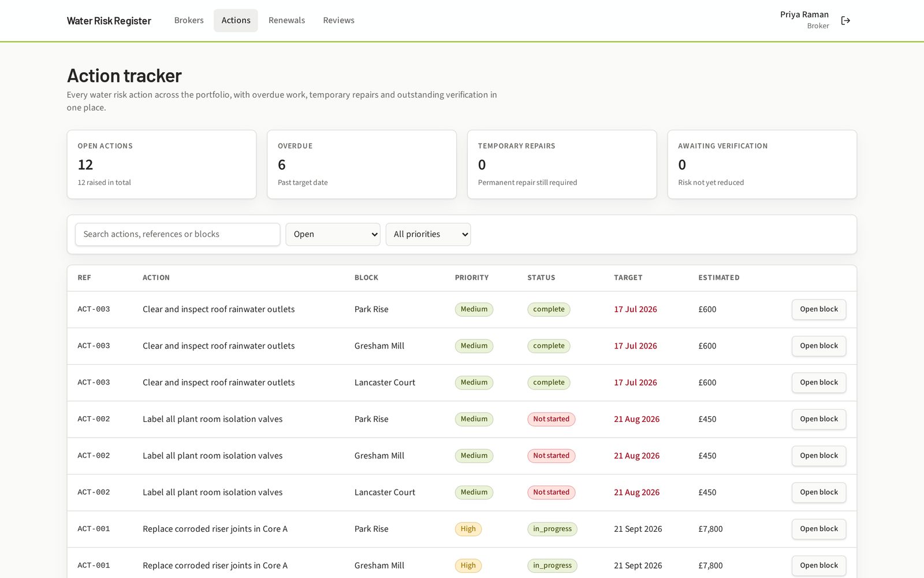Open block for ACT-003 Gresham Mill
Screen dimensions: 924x578
coord(818,346)
